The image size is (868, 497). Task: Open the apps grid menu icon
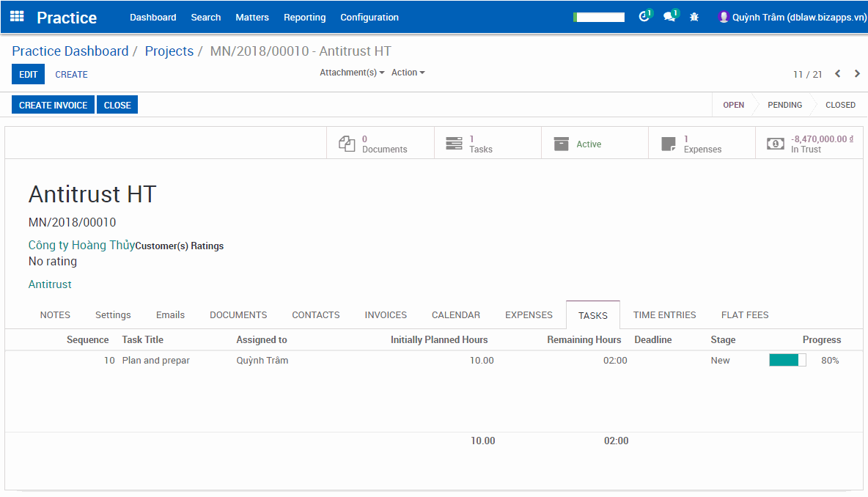coord(17,16)
